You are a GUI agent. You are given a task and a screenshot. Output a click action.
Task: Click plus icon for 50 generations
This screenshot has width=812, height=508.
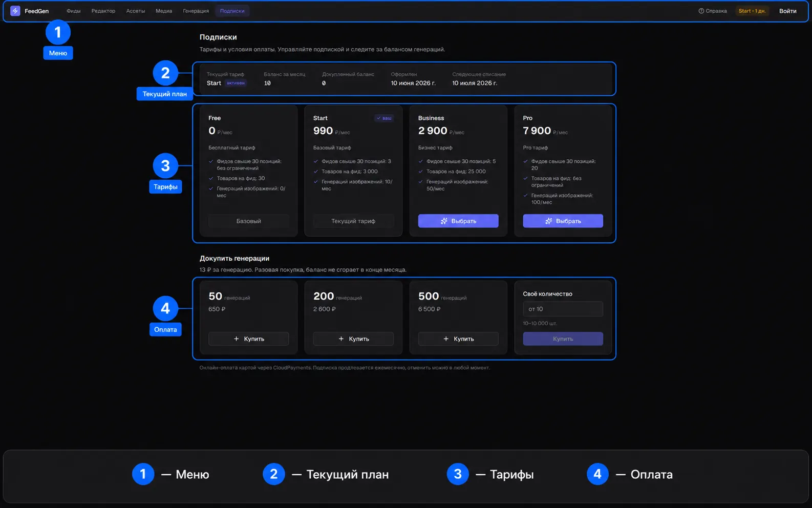pyautogui.click(x=236, y=339)
